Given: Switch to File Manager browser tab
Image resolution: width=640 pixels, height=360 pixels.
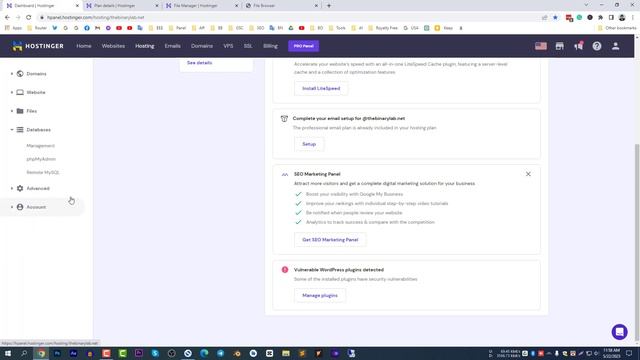Looking at the screenshot, I should tap(202, 6).
